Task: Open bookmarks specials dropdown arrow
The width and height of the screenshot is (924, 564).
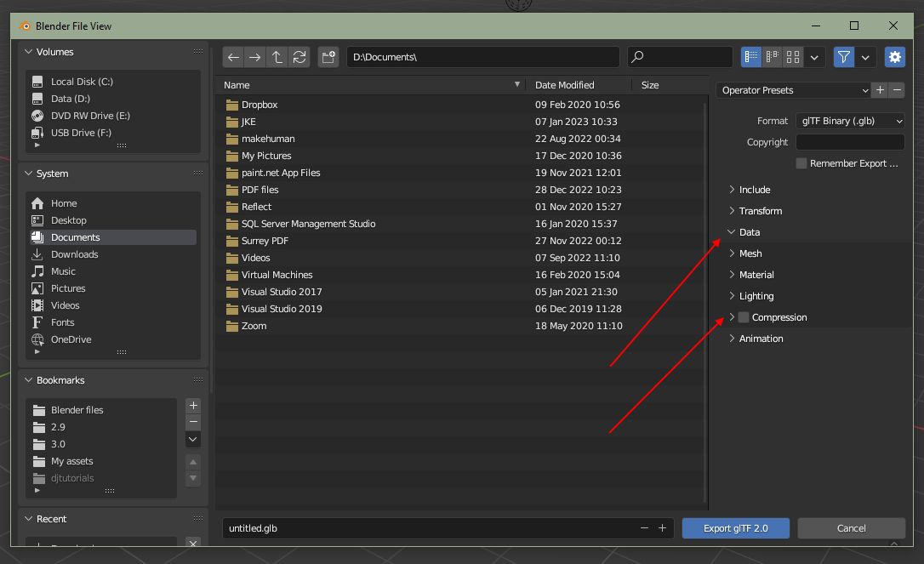Action: 192,440
